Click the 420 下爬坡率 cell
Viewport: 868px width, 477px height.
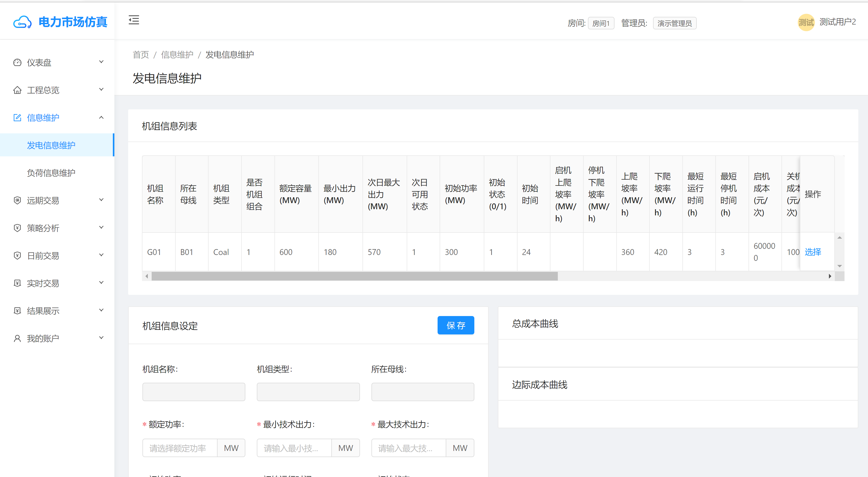tap(666, 252)
